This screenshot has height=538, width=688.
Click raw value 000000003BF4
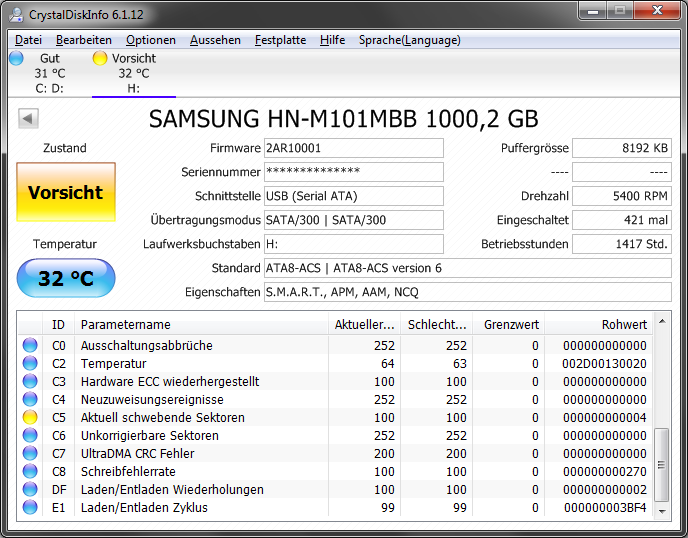[x=605, y=507]
